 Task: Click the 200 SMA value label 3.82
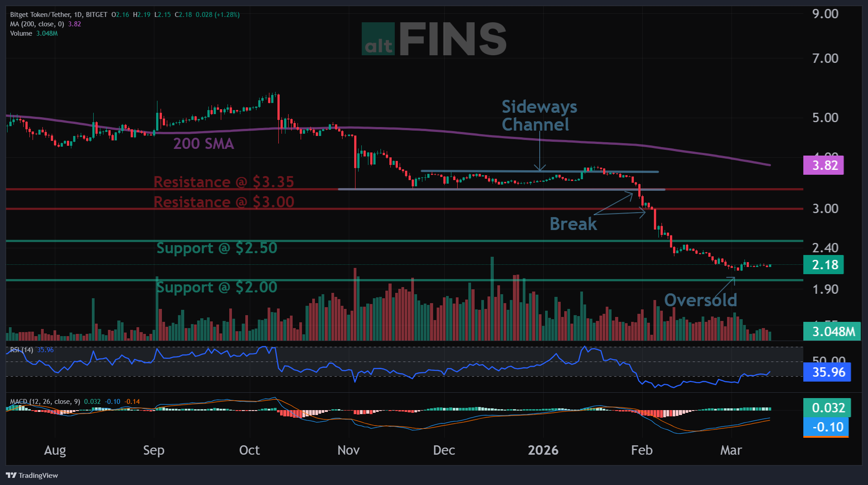(823, 165)
